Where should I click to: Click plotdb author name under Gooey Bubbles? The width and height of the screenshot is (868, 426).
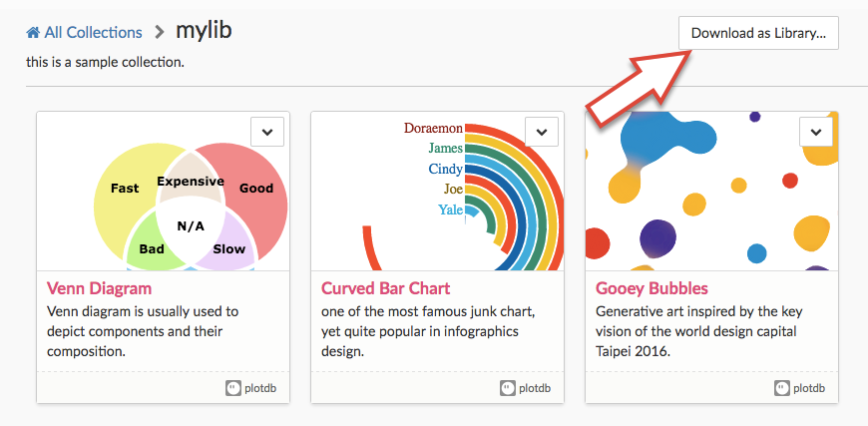(x=809, y=388)
